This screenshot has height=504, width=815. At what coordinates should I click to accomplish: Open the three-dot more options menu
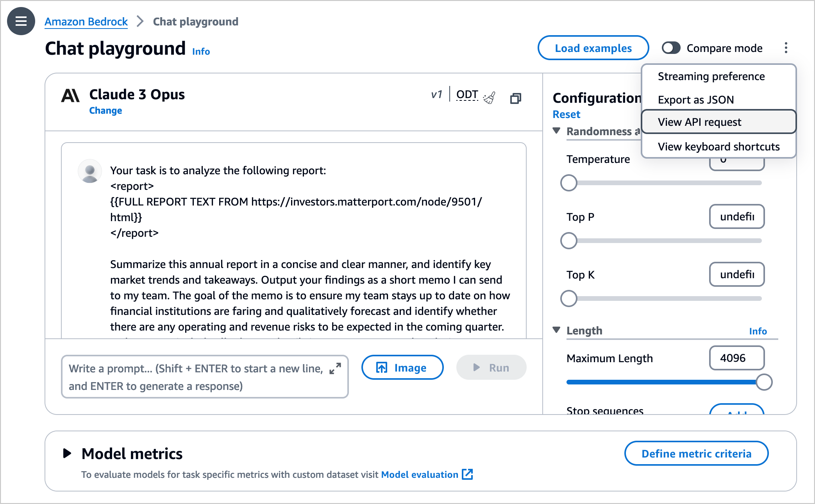click(786, 48)
